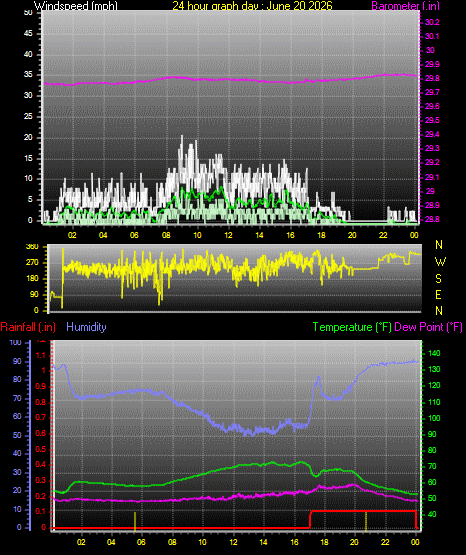The image size is (466, 555).
Task: Click the 18 hour tick on bottom chart
Action: (324, 542)
